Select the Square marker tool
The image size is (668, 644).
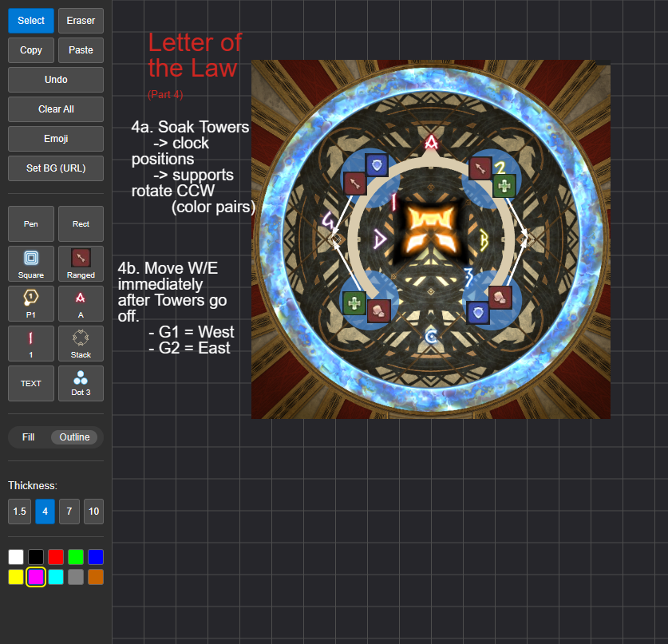coord(31,263)
